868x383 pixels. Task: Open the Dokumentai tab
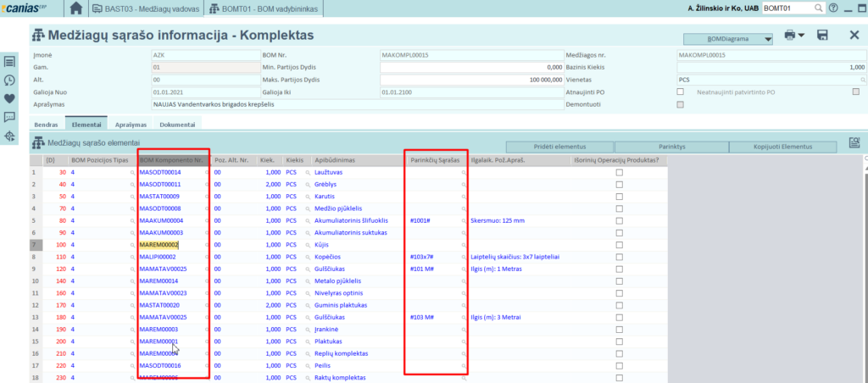click(177, 124)
